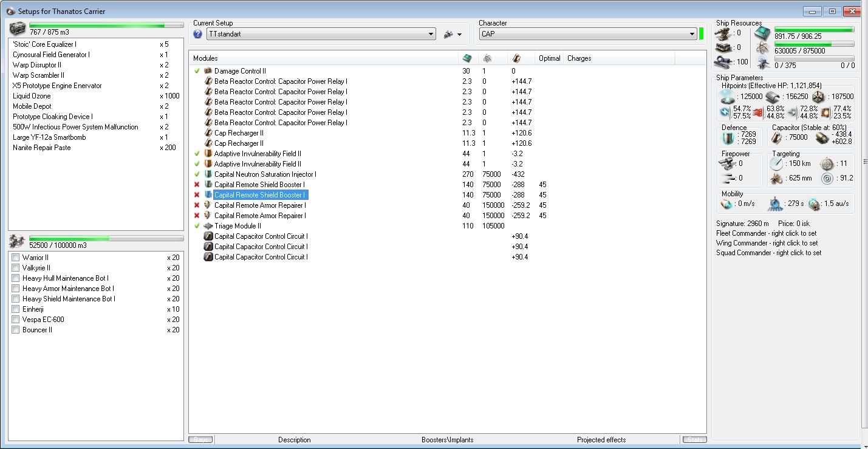The width and height of the screenshot is (868, 449).
Task: Enable Heavy Armor Maintenance Bot I checkbox
Action: pyautogui.click(x=16, y=289)
